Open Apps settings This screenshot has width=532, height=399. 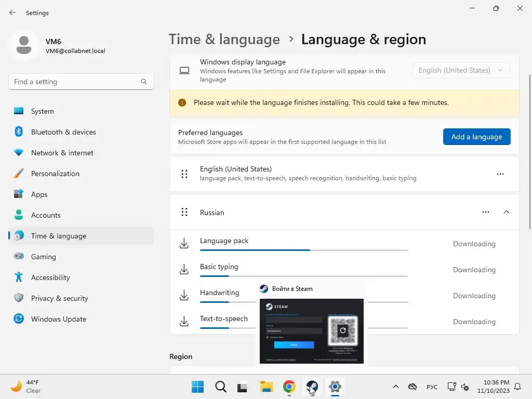point(81,194)
